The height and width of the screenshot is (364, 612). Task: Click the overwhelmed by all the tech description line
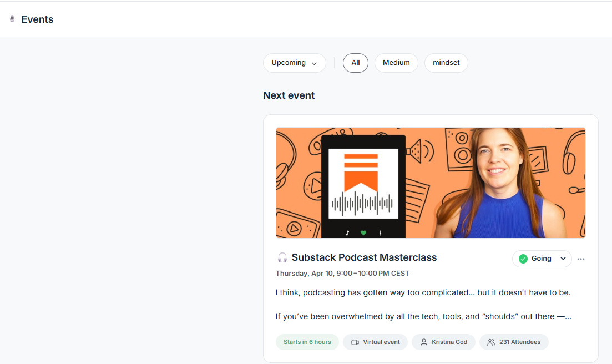[x=423, y=316]
